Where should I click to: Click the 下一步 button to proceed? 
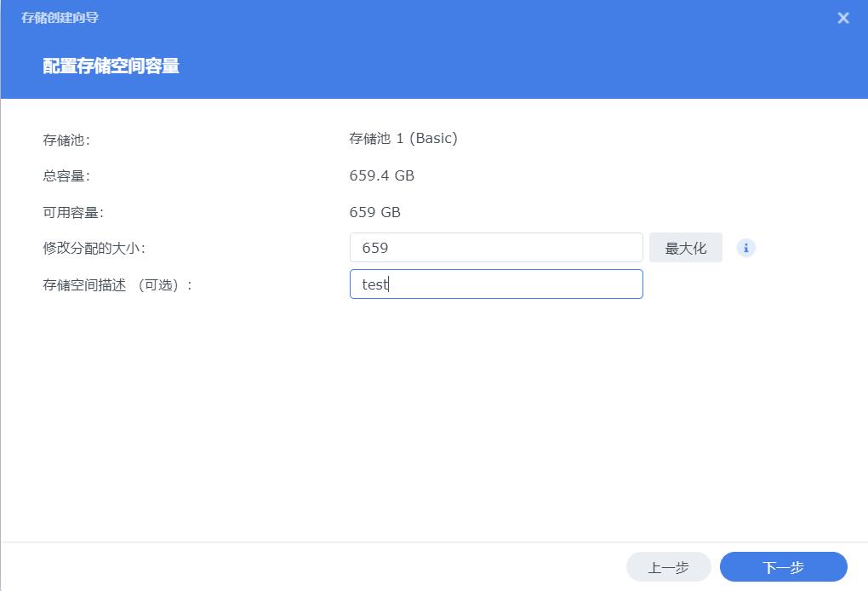coord(783,566)
